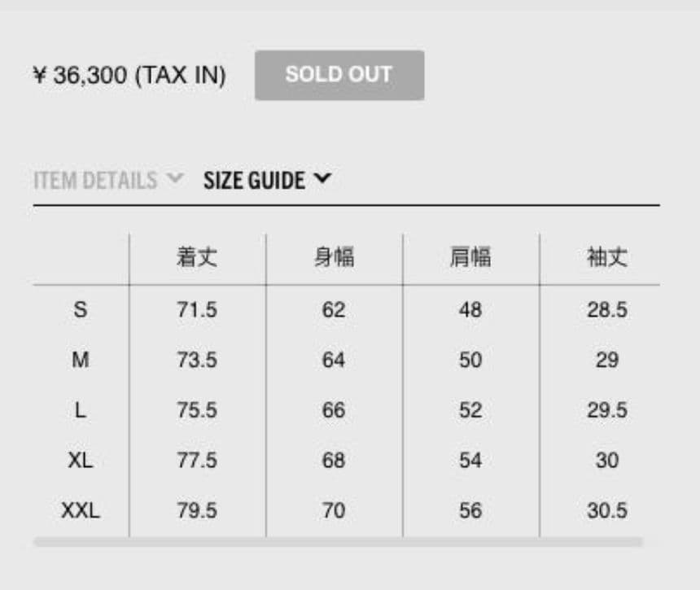Image resolution: width=700 pixels, height=590 pixels.
Task: Click the 着丈 column header
Action: (x=197, y=258)
